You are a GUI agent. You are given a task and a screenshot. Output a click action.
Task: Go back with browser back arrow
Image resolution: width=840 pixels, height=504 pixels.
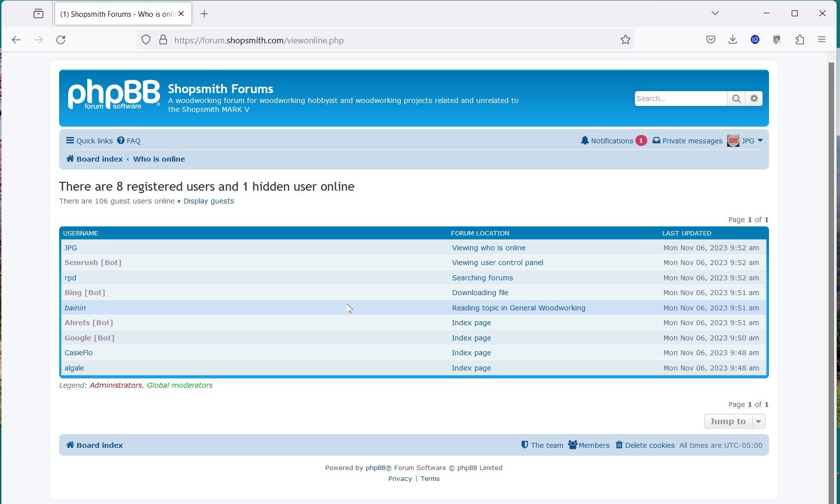click(16, 40)
